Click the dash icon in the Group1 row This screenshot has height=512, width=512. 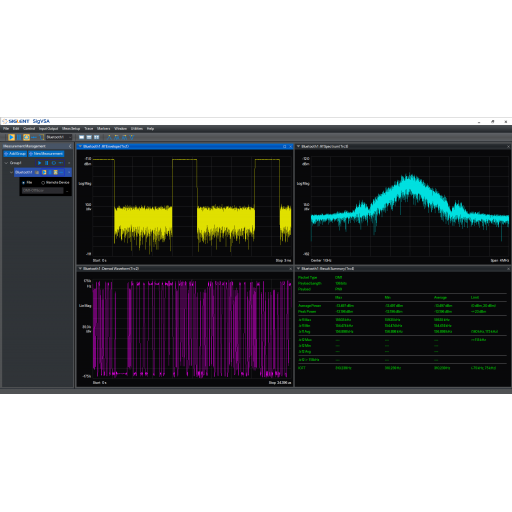click(61, 163)
